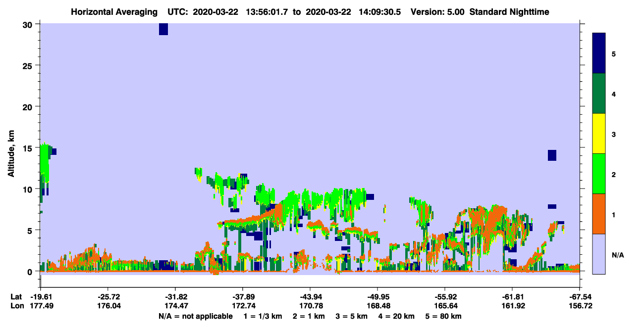Click the latitude value -37.89
Image resolution: width=644 pixels, height=330 pixels.
pyautogui.click(x=243, y=297)
